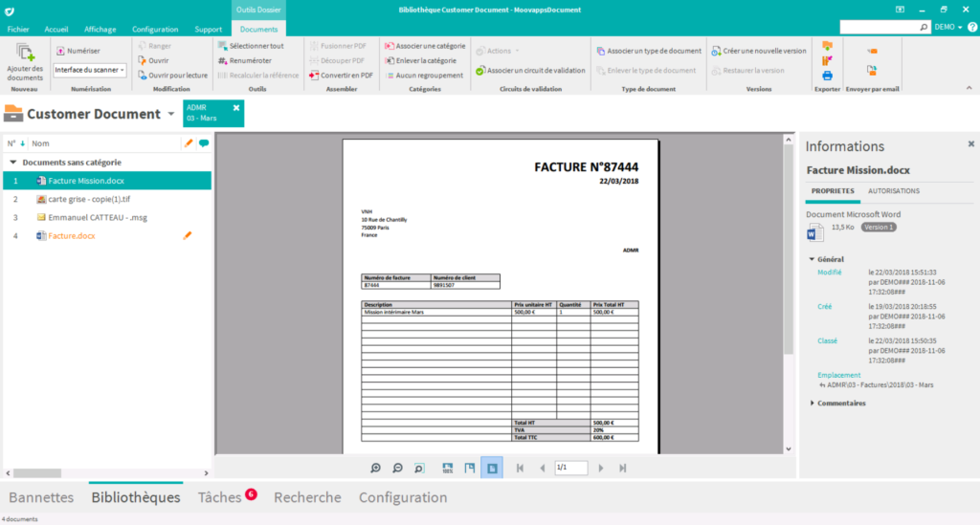Select Facture Mission.docx in the list
This screenshot has width=980, height=525.
click(107, 181)
